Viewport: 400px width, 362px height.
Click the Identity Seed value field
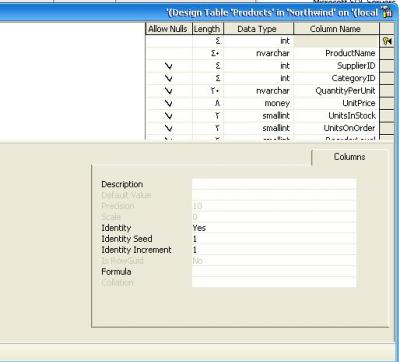(274, 239)
